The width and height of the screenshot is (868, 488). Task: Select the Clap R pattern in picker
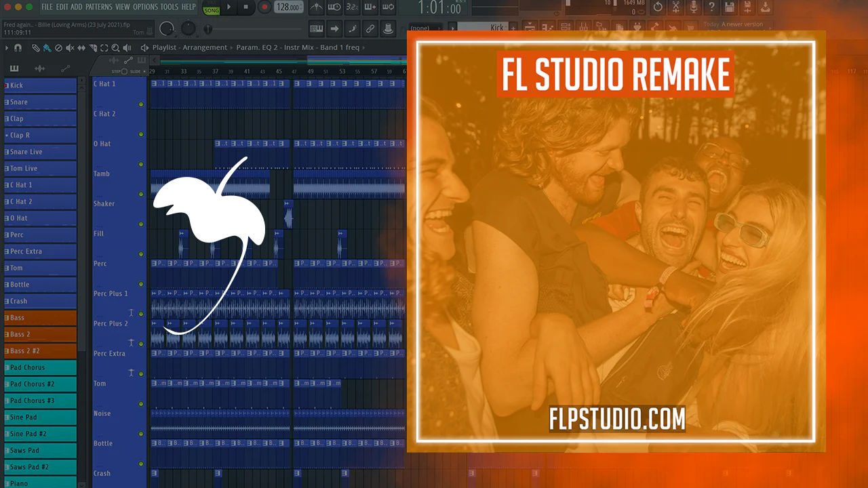[x=40, y=136]
